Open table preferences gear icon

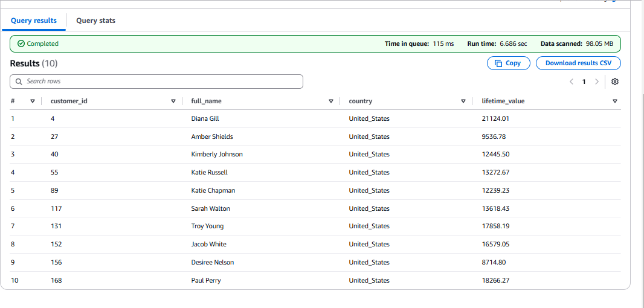[614, 82]
